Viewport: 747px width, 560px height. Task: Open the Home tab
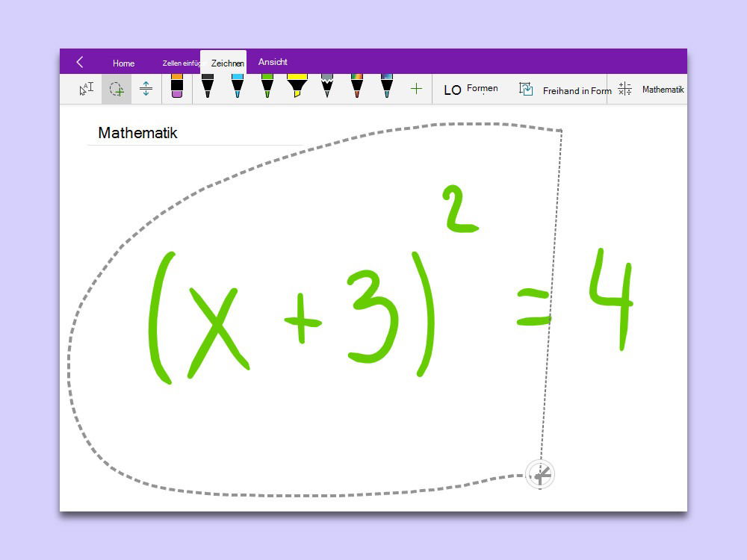tap(123, 63)
